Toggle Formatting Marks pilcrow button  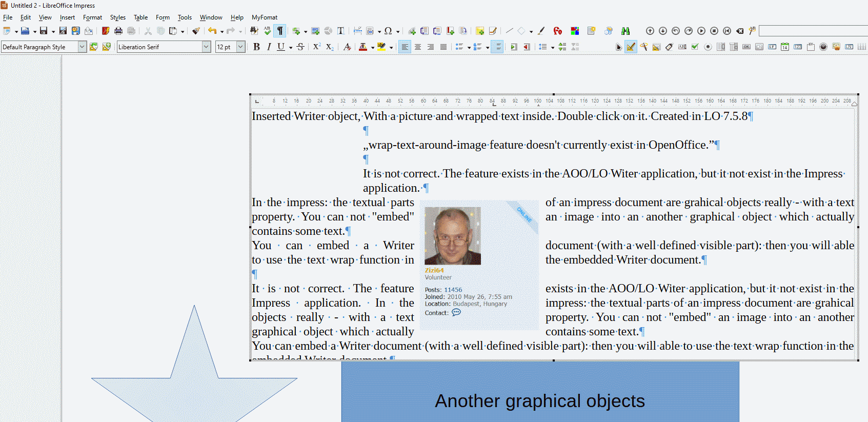280,31
